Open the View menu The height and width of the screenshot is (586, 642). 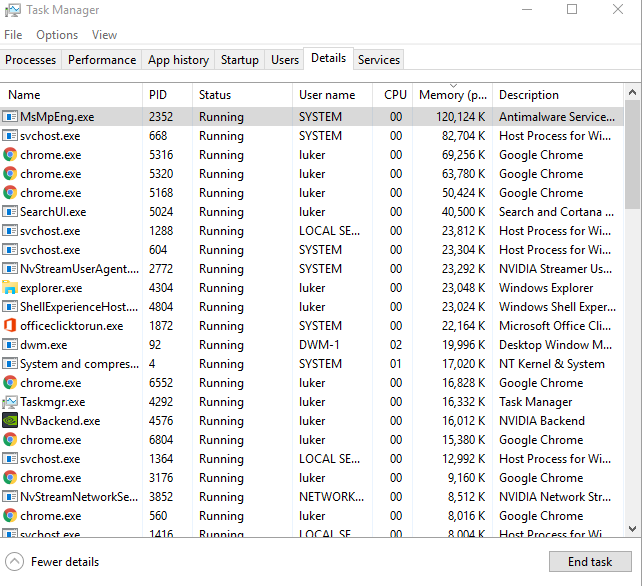point(104,35)
